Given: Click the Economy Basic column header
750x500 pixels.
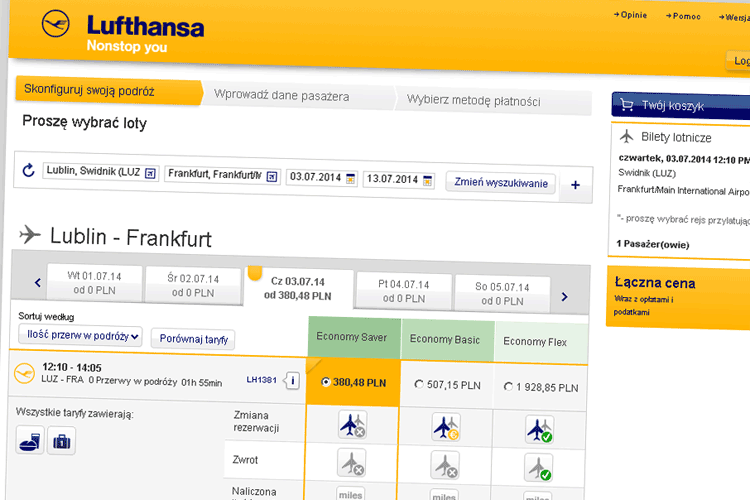Looking at the screenshot, I should [447, 340].
